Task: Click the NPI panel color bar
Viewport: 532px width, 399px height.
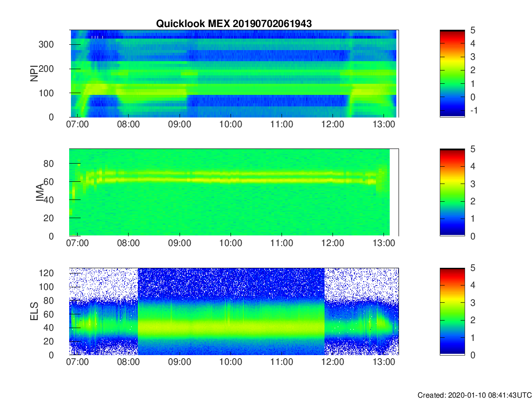Action: (452, 74)
